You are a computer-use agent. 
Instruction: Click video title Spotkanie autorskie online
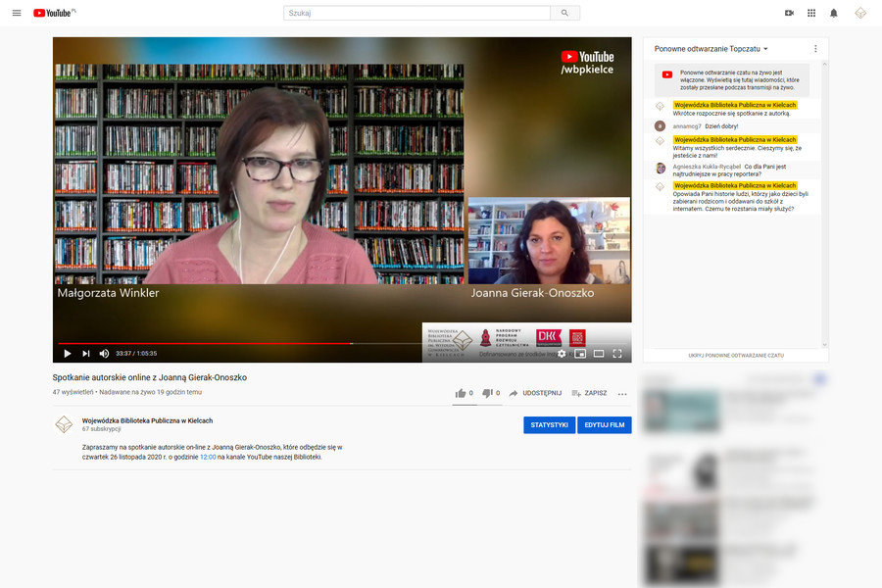[150, 377]
